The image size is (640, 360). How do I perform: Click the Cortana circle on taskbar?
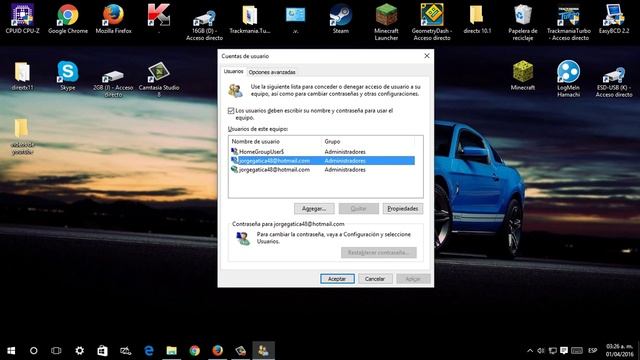click(33, 350)
